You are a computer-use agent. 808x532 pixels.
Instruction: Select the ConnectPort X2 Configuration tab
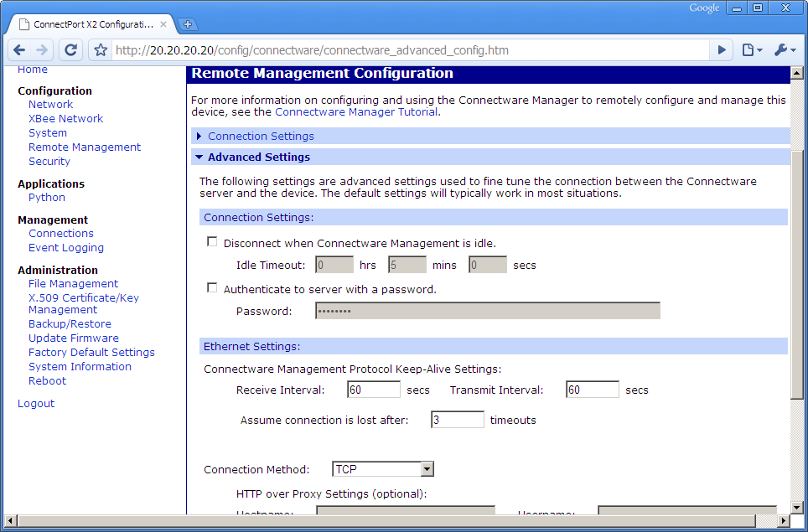click(x=92, y=24)
